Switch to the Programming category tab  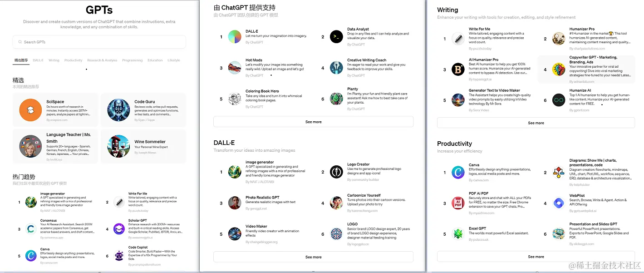[x=132, y=60]
